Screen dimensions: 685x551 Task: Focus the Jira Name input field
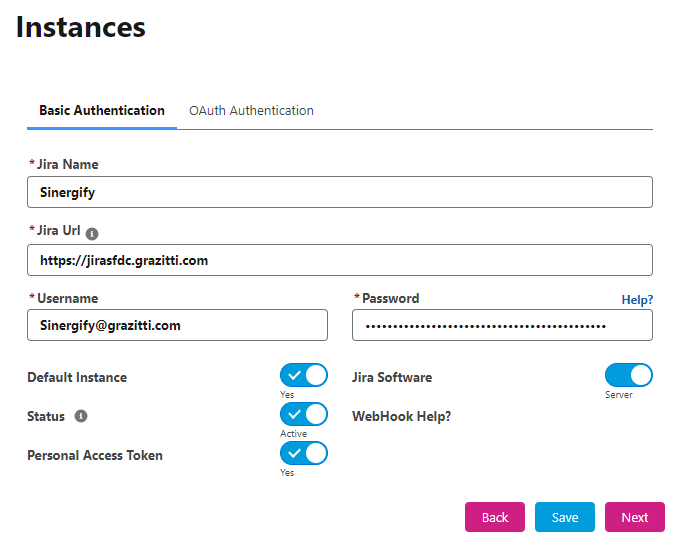pyautogui.click(x=340, y=192)
